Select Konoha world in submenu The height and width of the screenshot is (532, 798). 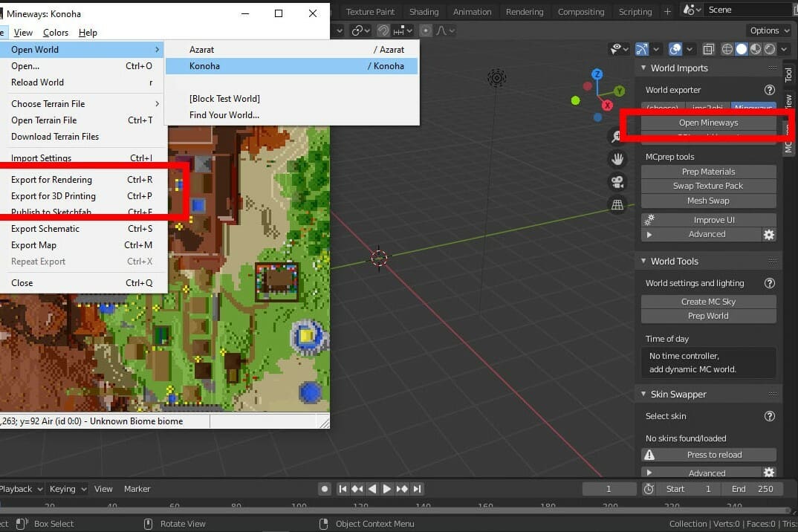pos(291,66)
